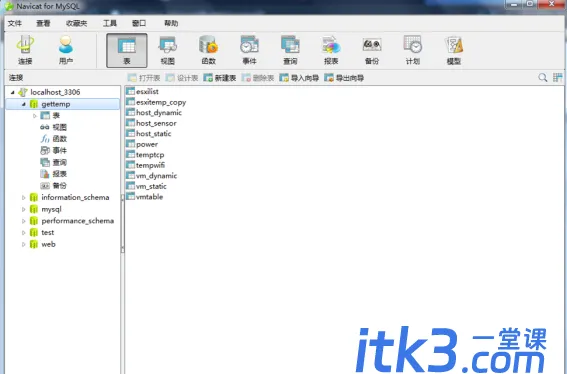Screen dimensions: 567x374
Task: Collapse the localhost_3306 connection node
Action: click(13, 92)
